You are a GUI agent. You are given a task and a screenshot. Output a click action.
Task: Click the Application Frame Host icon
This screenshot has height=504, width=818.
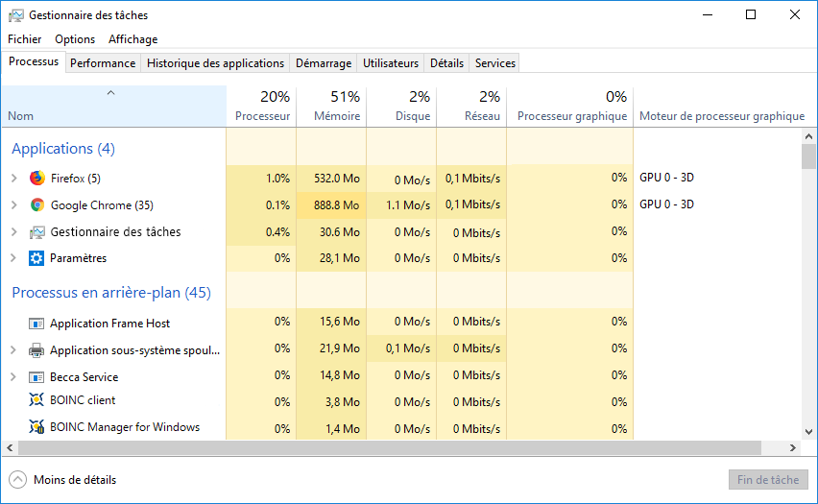(x=36, y=324)
